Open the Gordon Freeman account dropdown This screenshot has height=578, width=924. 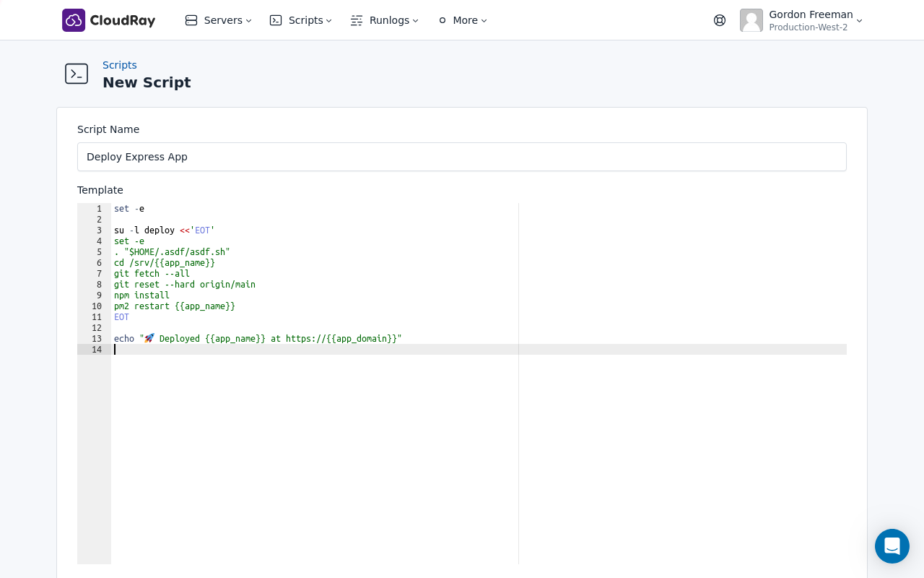(859, 21)
